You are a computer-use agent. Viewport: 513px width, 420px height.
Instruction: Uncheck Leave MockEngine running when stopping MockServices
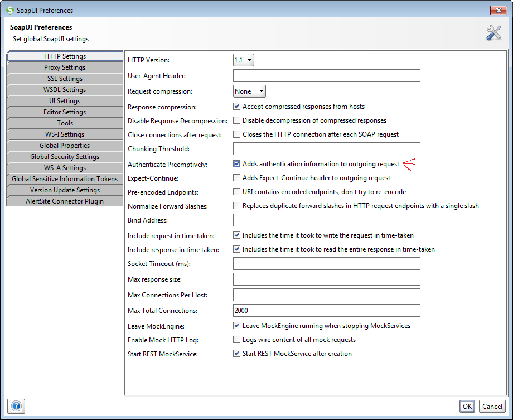click(x=236, y=326)
